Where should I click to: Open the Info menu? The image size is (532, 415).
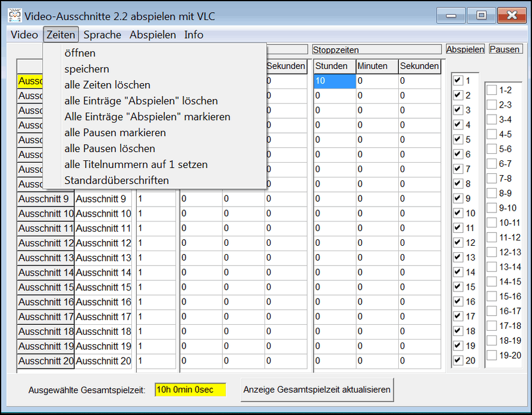click(x=194, y=35)
